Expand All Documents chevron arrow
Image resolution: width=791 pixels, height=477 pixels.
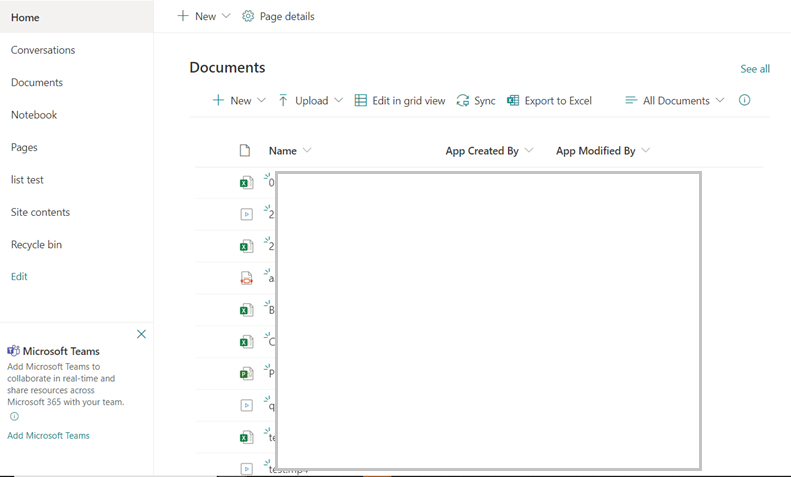point(720,100)
